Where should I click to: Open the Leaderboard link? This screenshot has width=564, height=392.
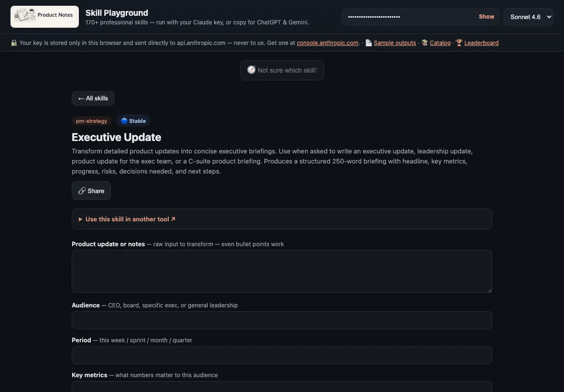pyautogui.click(x=481, y=43)
